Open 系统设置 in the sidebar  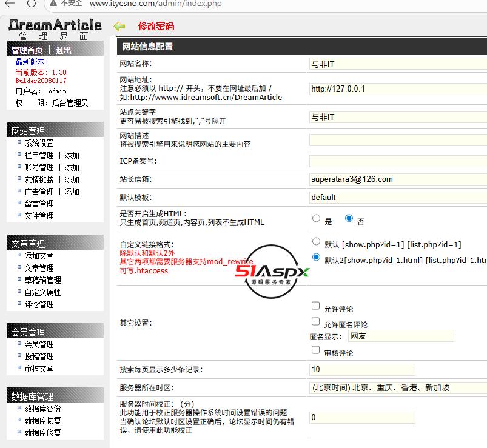pyautogui.click(x=39, y=143)
